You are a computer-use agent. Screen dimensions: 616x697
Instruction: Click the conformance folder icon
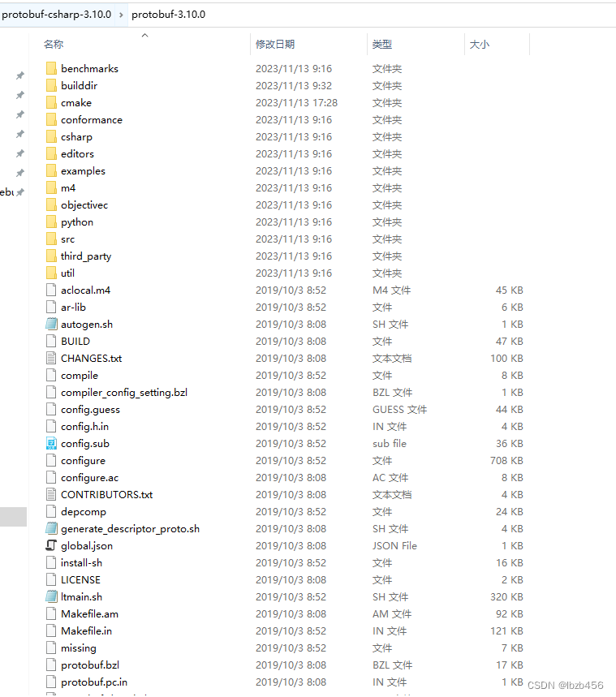click(51, 119)
